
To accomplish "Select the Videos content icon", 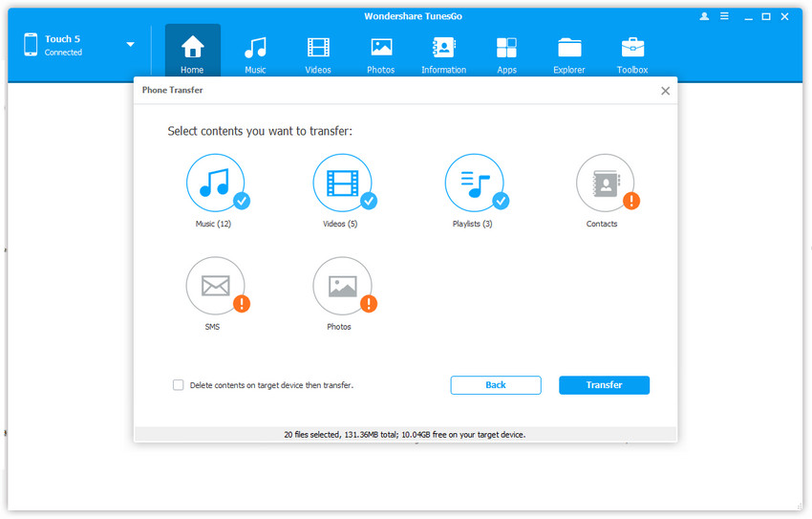I will pos(341,183).
